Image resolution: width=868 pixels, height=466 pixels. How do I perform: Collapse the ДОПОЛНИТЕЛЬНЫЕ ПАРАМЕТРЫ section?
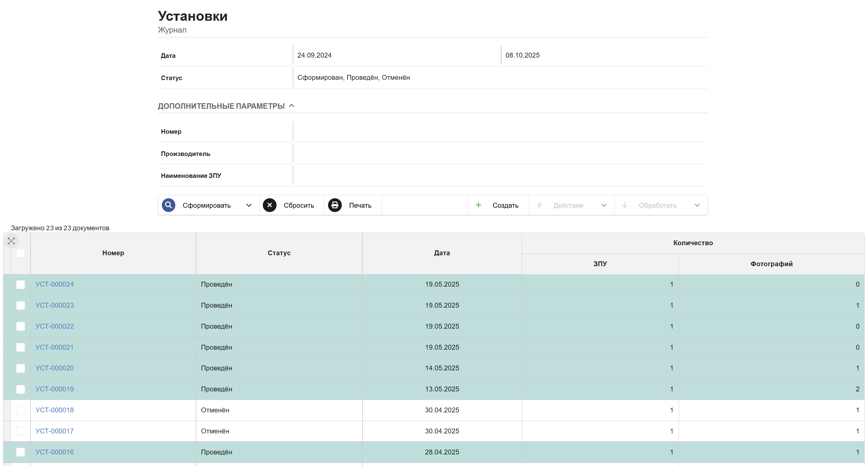point(292,106)
